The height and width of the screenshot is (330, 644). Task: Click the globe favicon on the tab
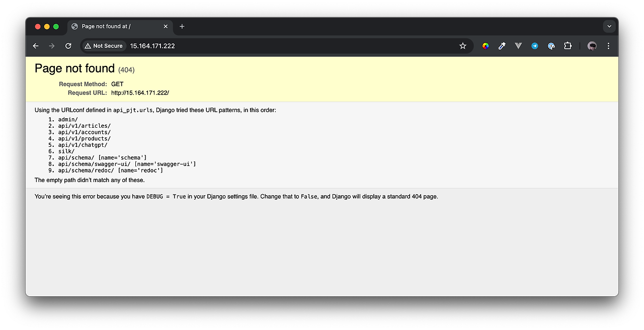(x=74, y=26)
